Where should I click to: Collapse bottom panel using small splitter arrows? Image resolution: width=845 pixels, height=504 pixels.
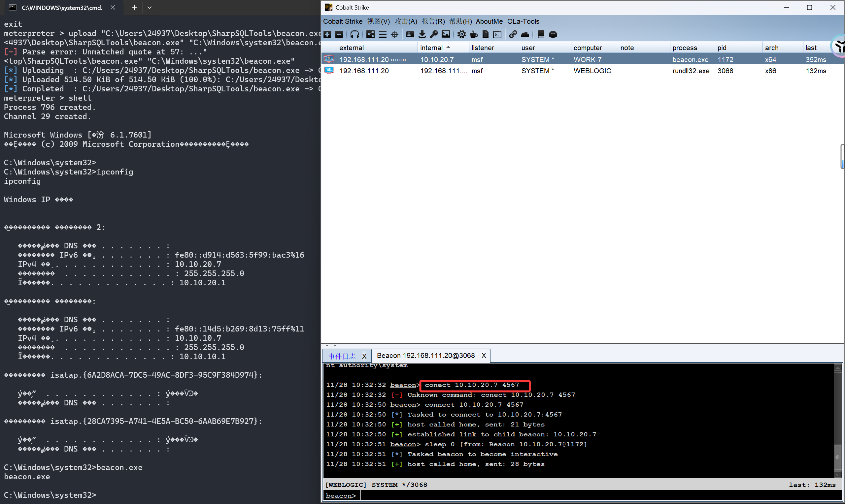coord(335,345)
